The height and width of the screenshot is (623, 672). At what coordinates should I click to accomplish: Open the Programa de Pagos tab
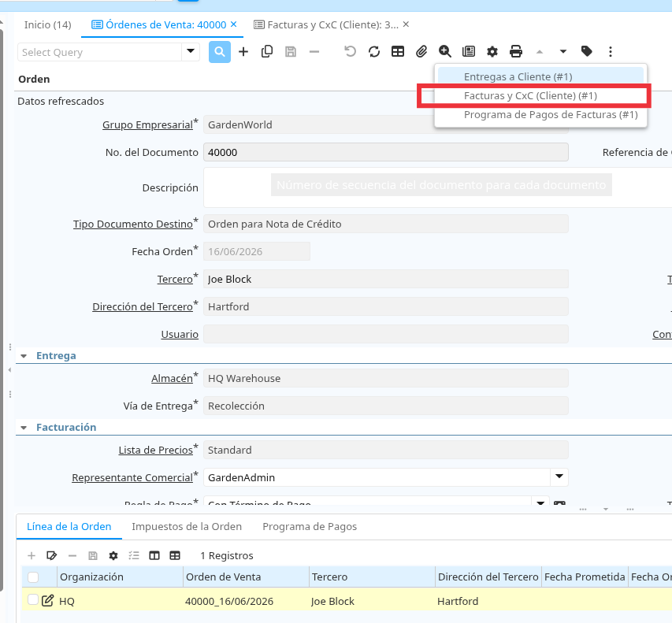pyautogui.click(x=310, y=527)
